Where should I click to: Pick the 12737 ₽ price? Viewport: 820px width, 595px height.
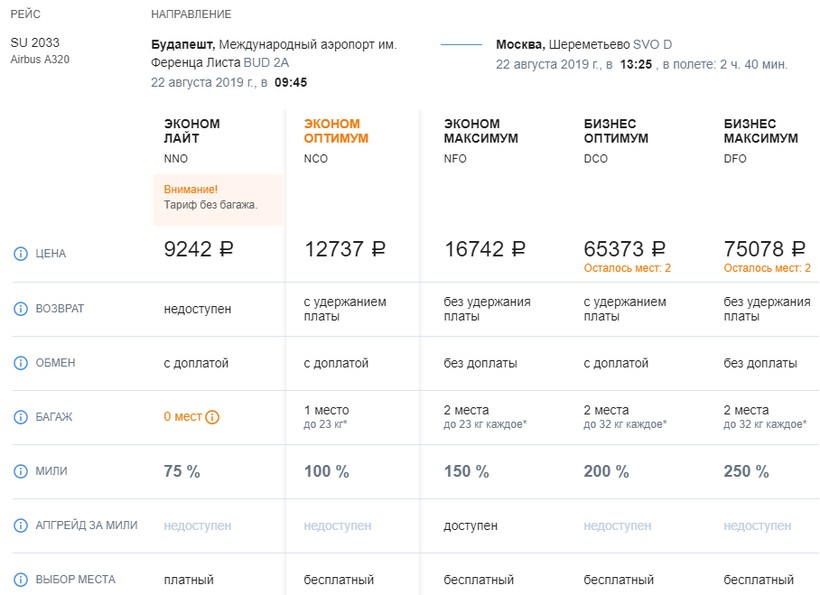(345, 250)
